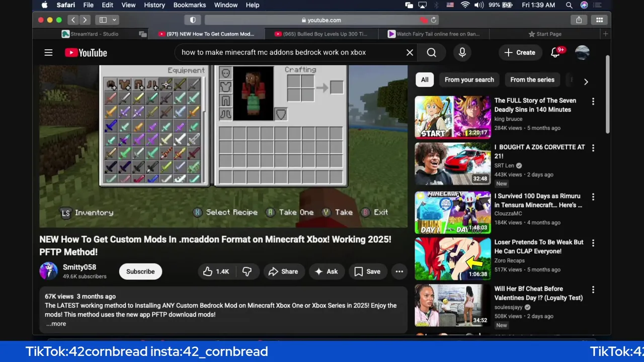Open the clock and date in menu bar
The height and width of the screenshot is (362, 644).
click(x=538, y=5)
